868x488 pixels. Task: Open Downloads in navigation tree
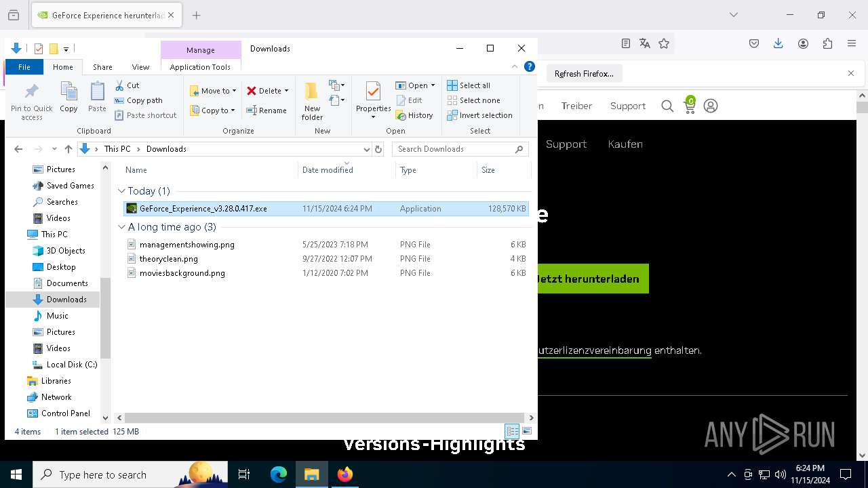click(x=66, y=300)
